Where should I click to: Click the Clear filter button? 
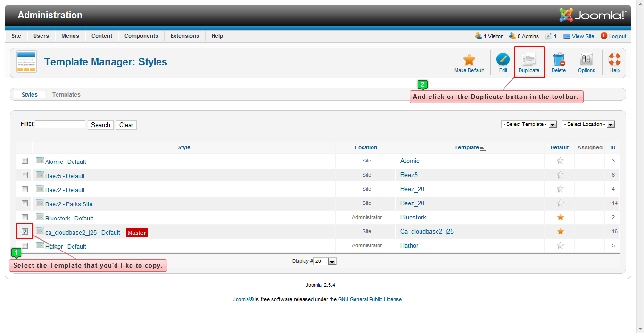126,125
